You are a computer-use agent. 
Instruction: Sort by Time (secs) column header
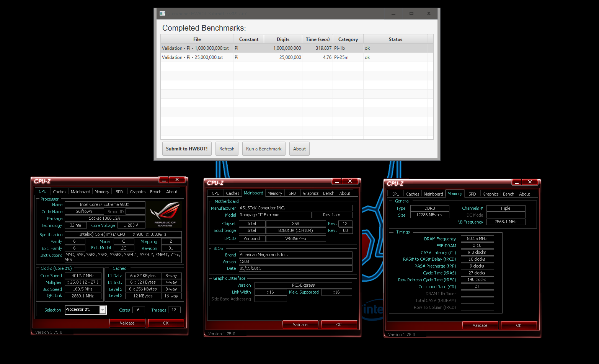coord(318,39)
